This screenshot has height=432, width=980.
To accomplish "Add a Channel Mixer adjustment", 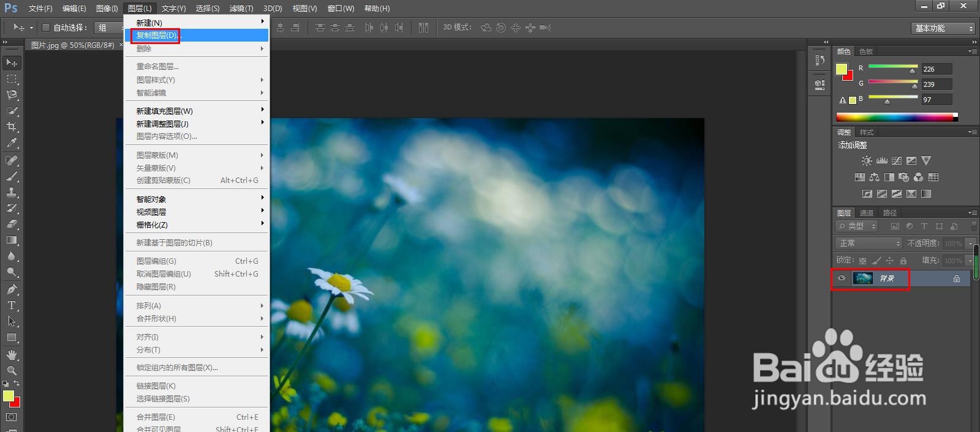I will tap(918, 177).
